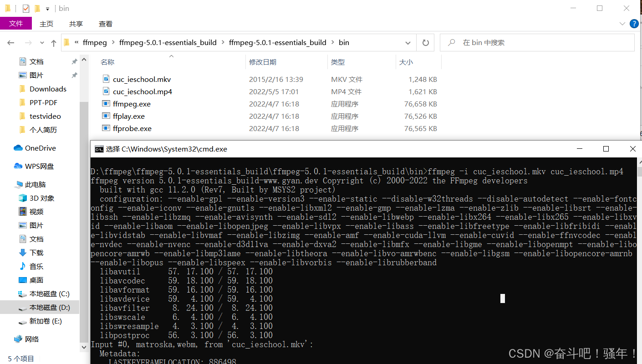Sort files by 类型 column
Screen dimensions: 642x364
(x=338, y=62)
